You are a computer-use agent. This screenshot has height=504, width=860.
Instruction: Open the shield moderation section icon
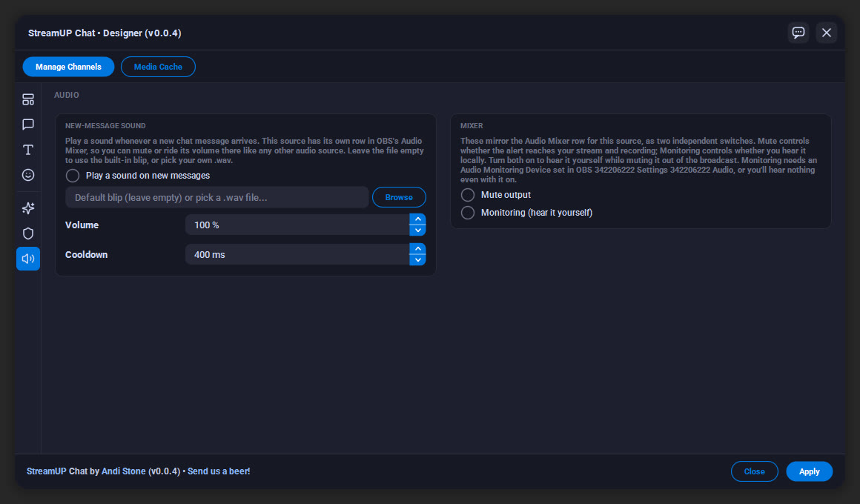28,233
